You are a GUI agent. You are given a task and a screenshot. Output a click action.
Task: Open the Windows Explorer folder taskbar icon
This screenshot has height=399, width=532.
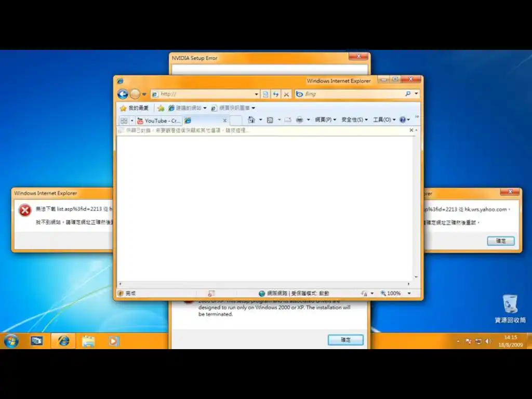click(88, 341)
